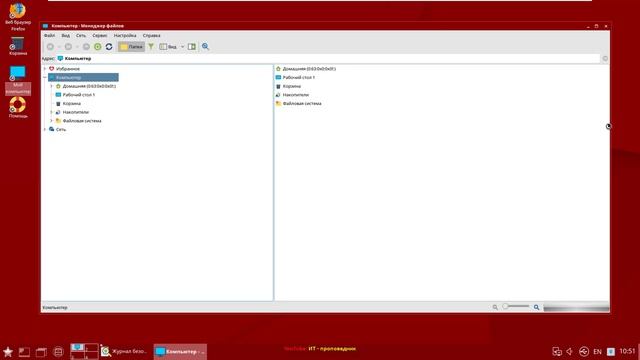640x360 pixels.
Task: Select Домашняя folder in the tree
Action: (86, 86)
